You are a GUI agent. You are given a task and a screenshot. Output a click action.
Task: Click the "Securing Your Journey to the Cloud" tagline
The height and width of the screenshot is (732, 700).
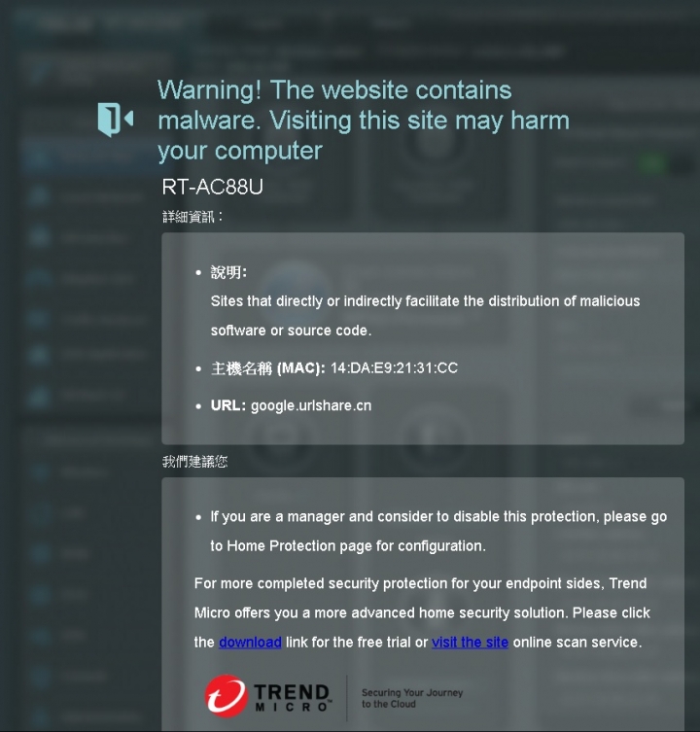412,698
